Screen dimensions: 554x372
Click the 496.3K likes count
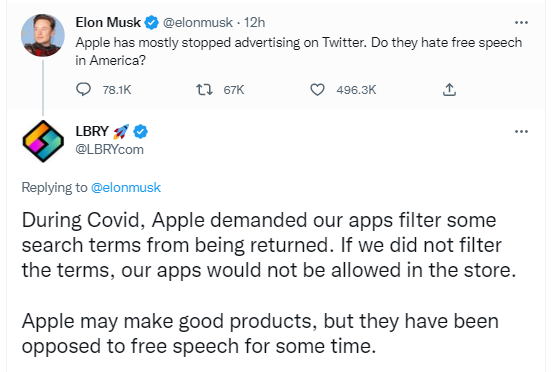pos(356,90)
